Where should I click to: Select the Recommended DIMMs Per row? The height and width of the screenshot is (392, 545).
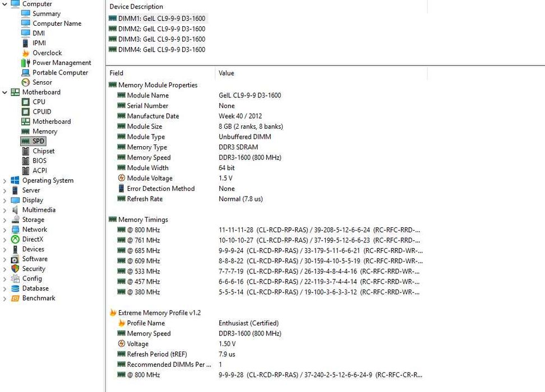point(266,365)
